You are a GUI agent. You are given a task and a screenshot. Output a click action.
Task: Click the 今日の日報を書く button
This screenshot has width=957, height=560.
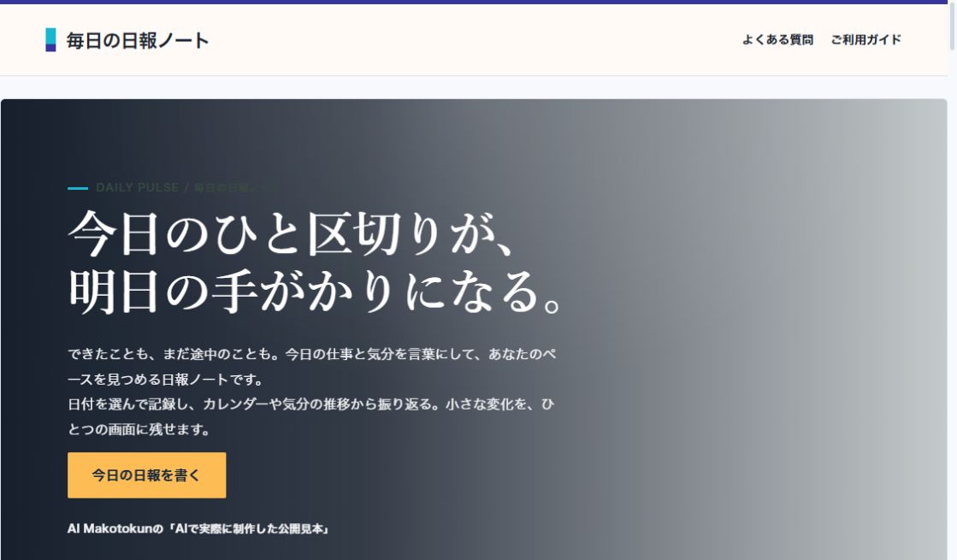pyautogui.click(x=146, y=475)
